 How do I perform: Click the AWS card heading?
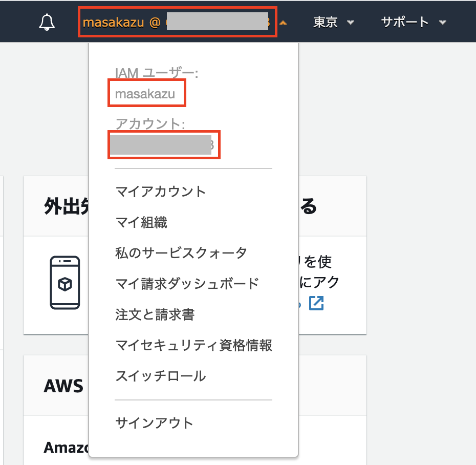pos(63,386)
